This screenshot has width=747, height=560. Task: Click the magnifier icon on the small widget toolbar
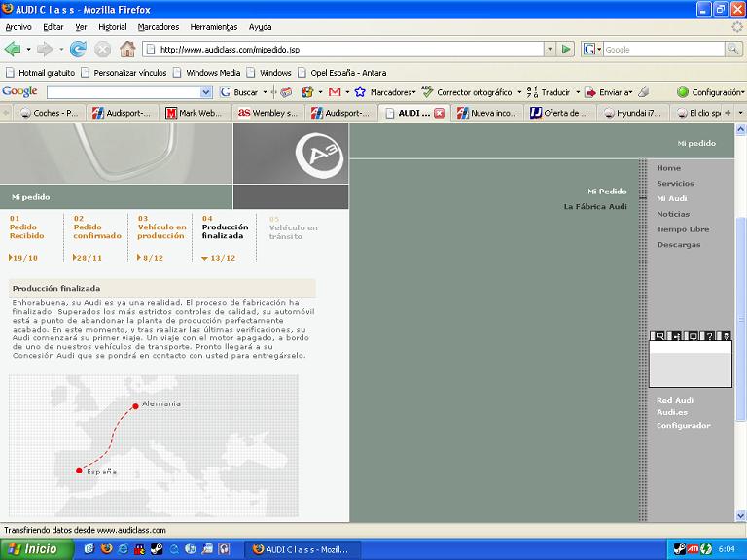[659, 335]
